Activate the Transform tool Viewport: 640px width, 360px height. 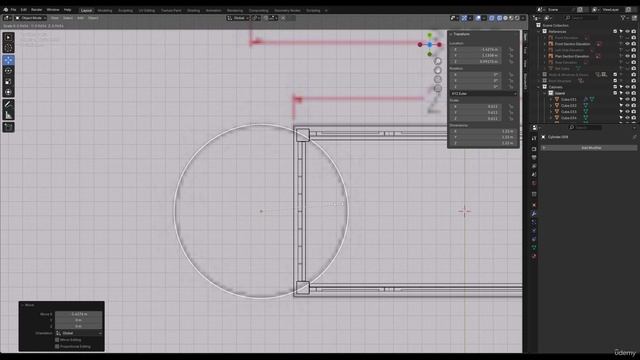tap(8, 92)
